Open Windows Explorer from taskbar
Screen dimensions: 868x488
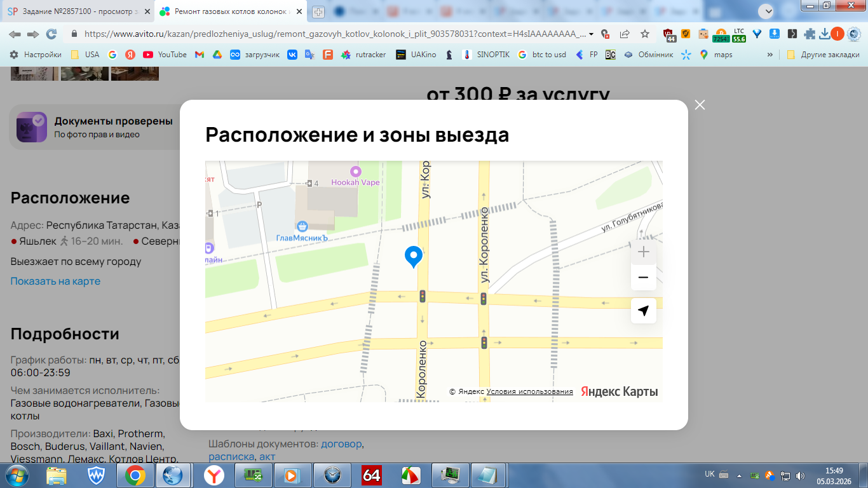pyautogui.click(x=56, y=475)
